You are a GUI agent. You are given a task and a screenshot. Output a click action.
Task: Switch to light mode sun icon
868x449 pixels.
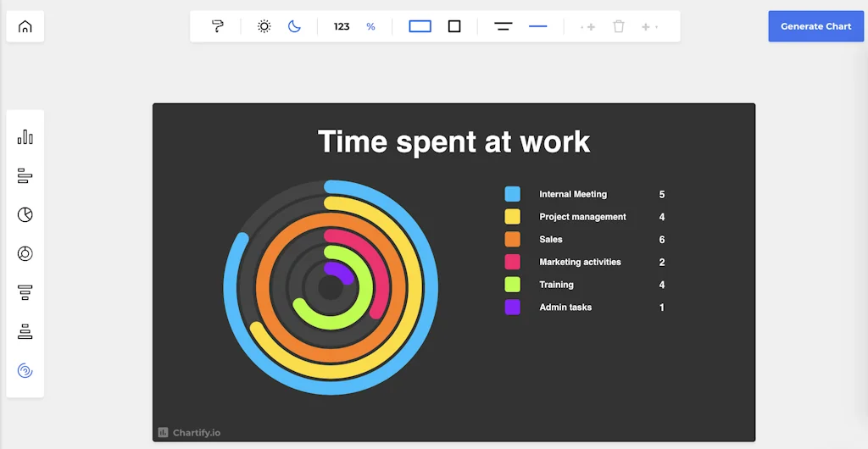tap(264, 26)
